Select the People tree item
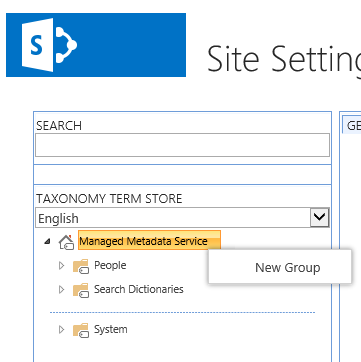Image resolution: width=361 pixels, height=362 pixels. 110,265
